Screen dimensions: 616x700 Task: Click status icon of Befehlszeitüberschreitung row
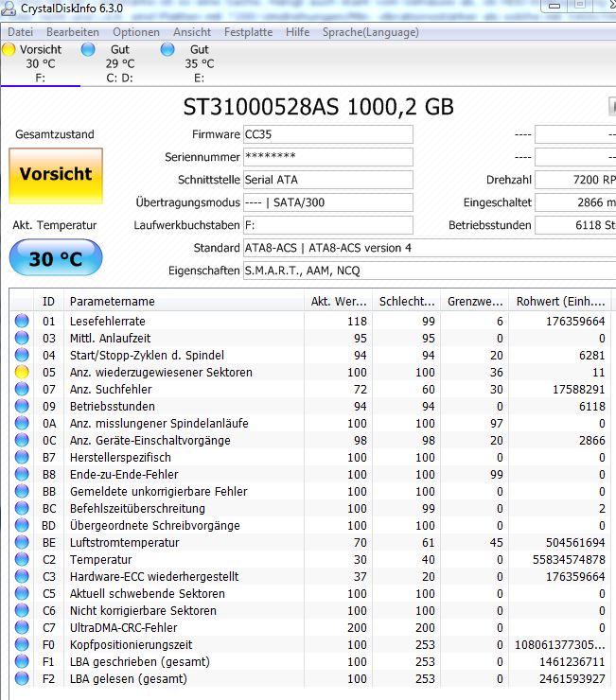22,508
